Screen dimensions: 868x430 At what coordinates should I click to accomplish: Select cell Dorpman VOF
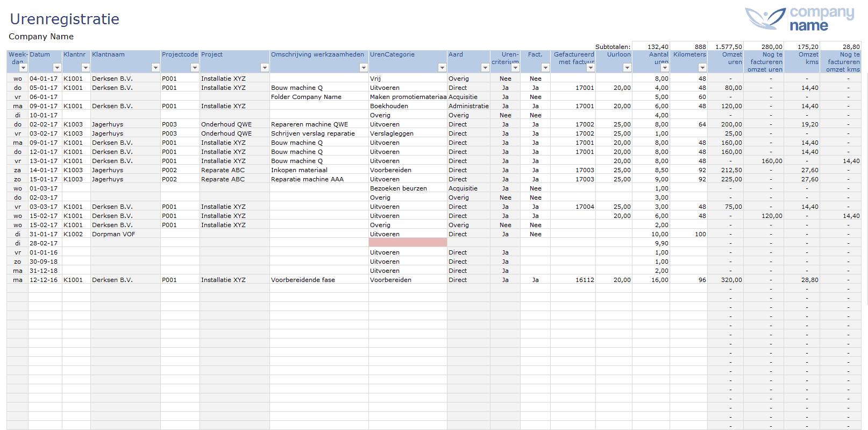125,234
